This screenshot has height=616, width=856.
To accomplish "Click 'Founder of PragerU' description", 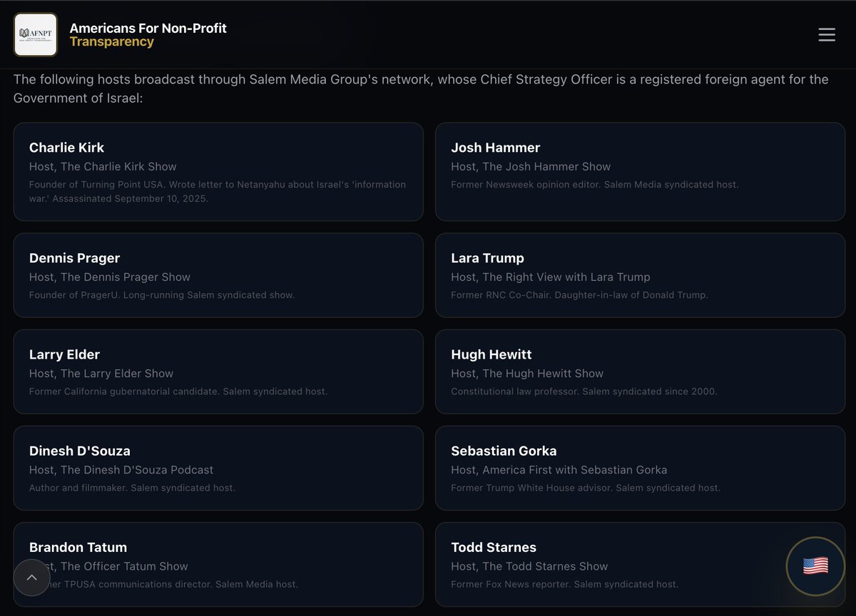I will coord(162,294).
